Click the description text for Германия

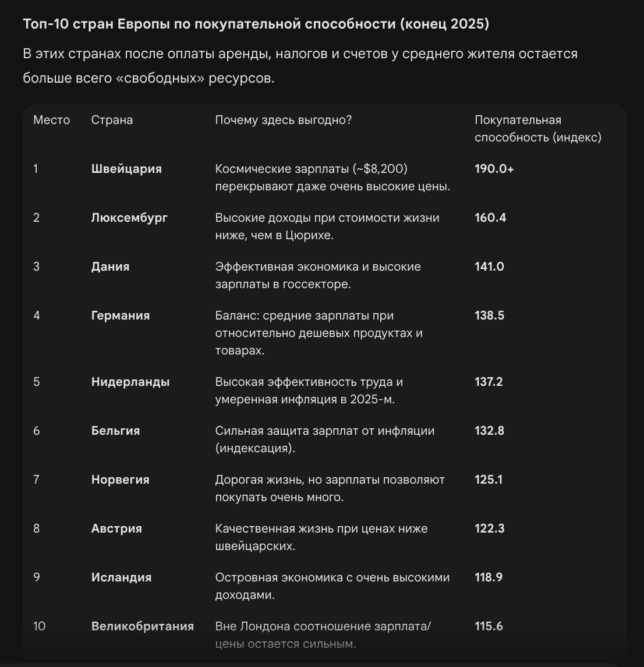pos(319,333)
